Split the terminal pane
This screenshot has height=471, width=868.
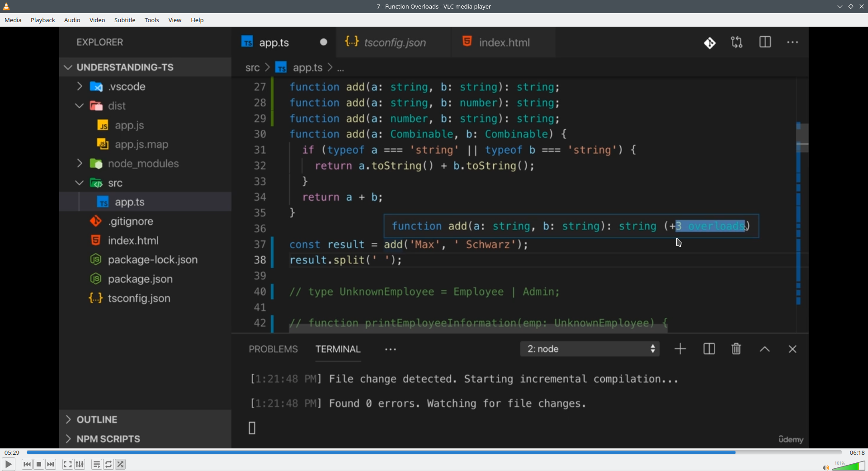coord(709,349)
